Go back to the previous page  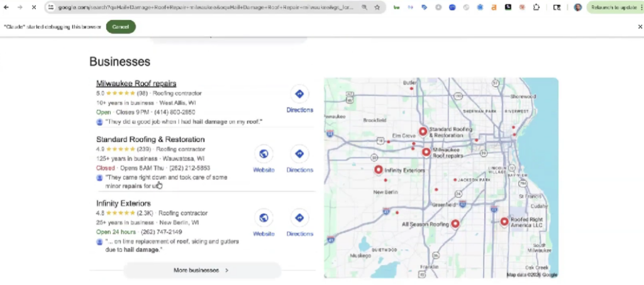point(6,8)
